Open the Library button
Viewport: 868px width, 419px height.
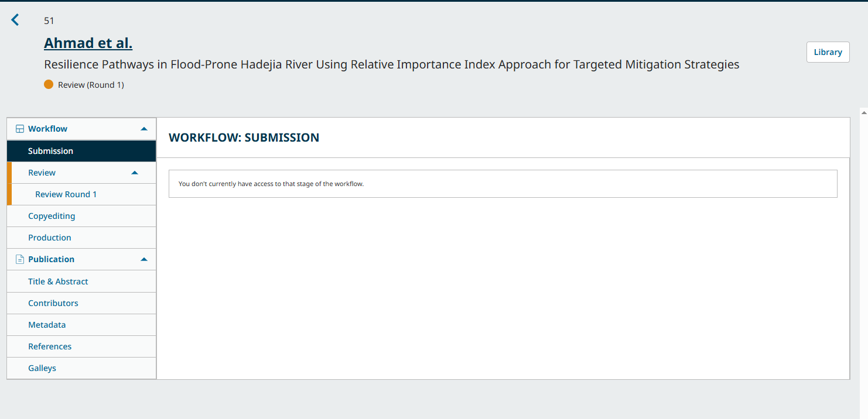pyautogui.click(x=828, y=52)
